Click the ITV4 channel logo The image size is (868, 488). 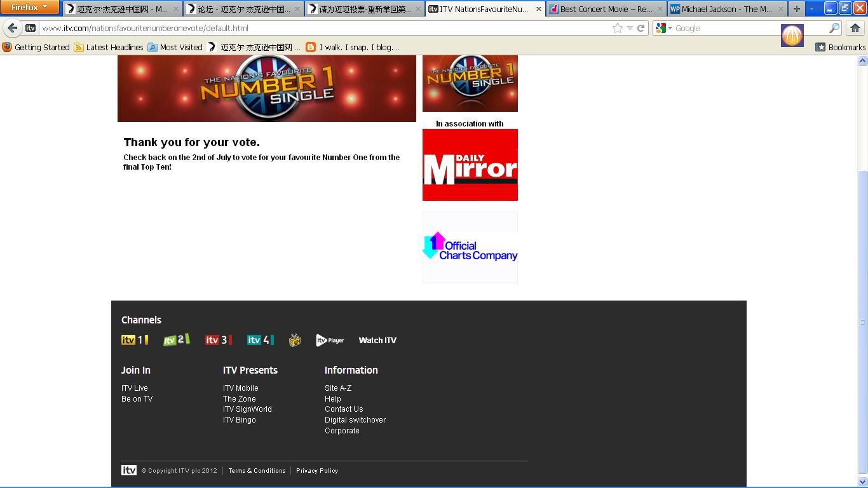click(260, 340)
